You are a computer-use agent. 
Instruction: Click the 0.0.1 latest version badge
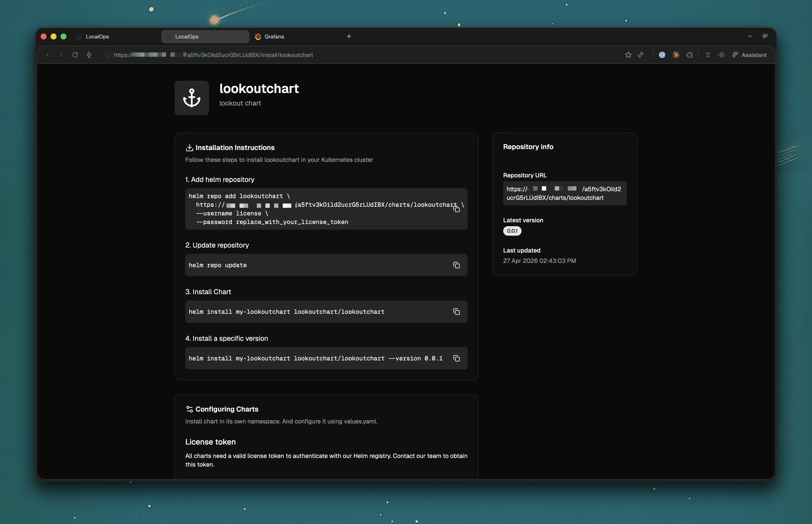[512, 231]
